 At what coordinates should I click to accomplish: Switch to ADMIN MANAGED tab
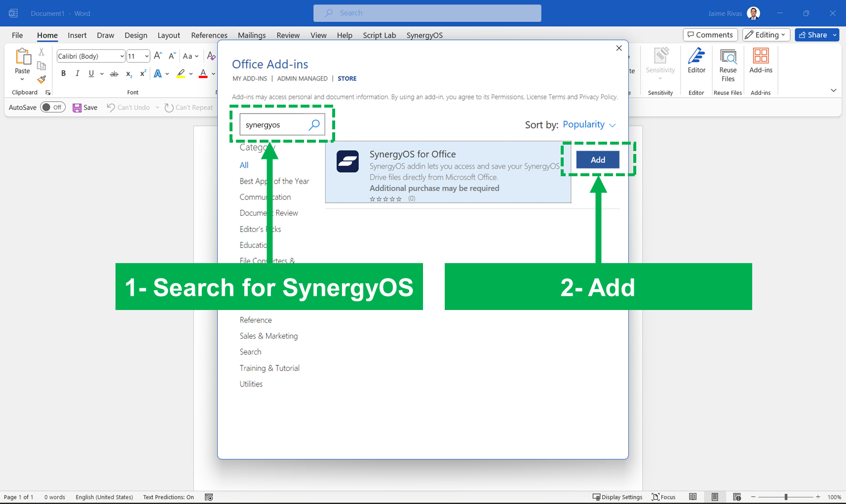(x=302, y=78)
